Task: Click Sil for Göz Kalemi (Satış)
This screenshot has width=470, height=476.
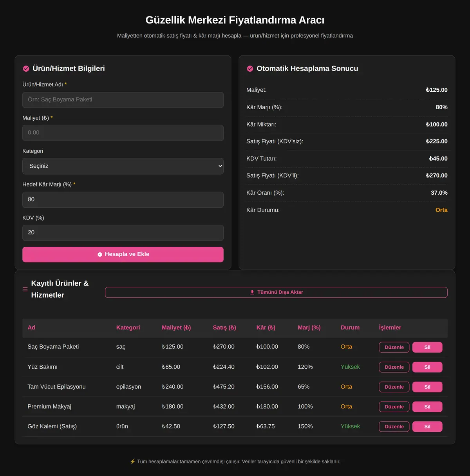Action: click(427, 427)
